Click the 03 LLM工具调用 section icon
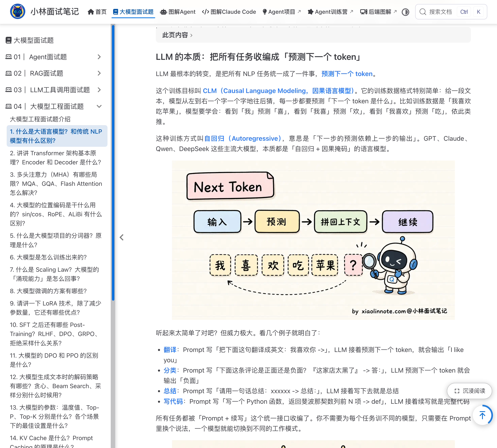 (x=9, y=90)
